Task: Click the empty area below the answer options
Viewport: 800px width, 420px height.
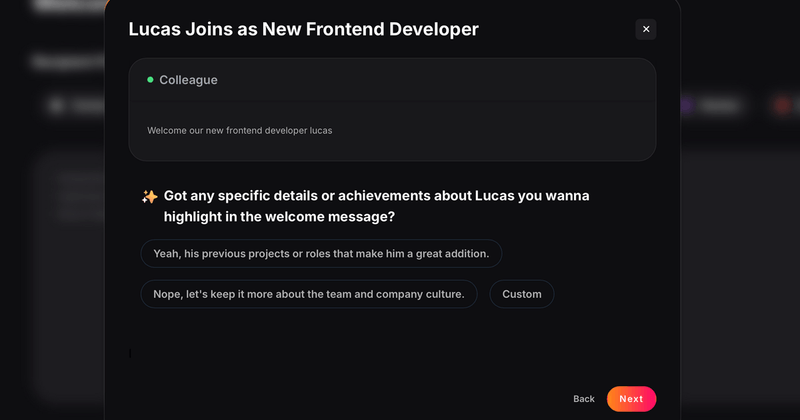Action: (x=390, y=345)
